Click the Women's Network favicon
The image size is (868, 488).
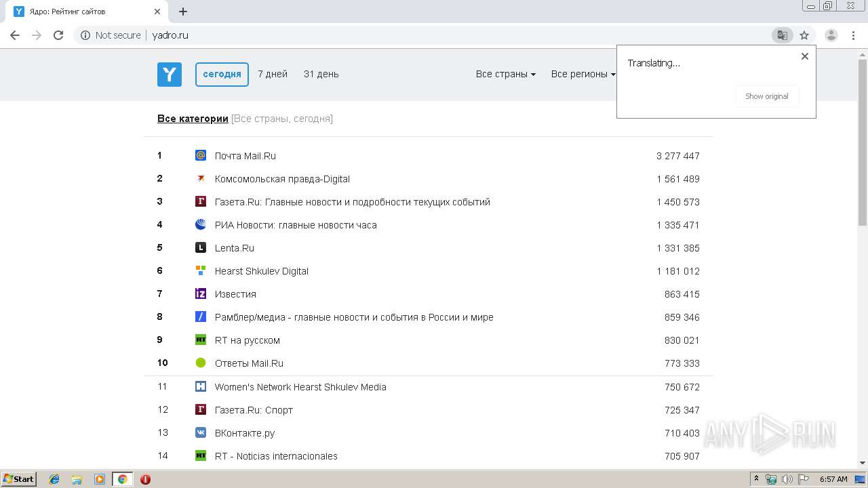click(201, 386)
